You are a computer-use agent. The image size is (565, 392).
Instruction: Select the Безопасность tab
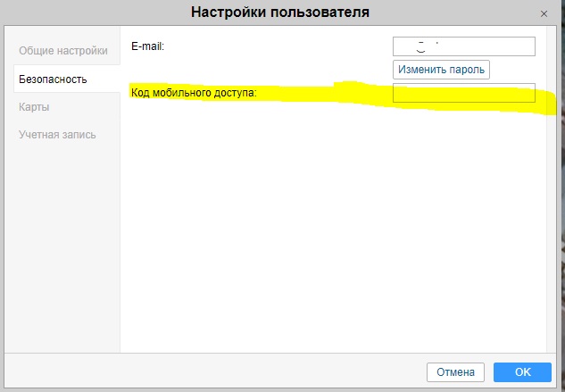click(53, 79)
